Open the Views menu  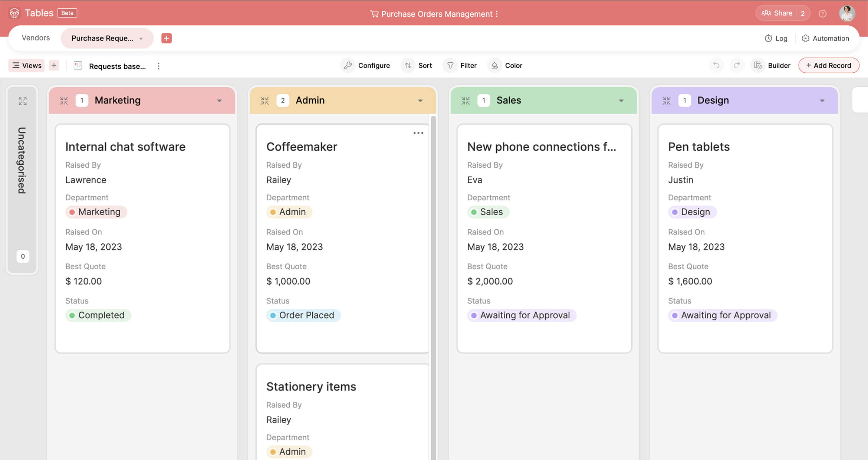pyautogui.click(x=27, y=65)
